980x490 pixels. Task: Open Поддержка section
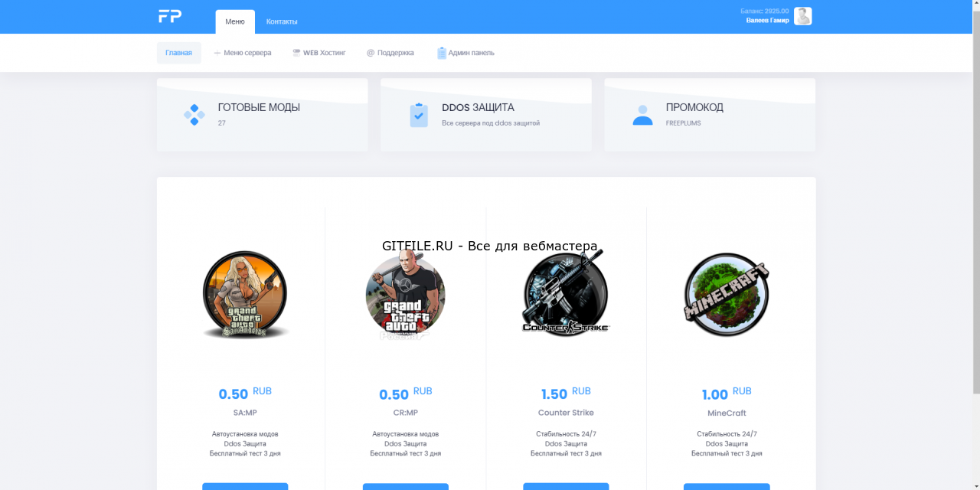coord(390,53)
